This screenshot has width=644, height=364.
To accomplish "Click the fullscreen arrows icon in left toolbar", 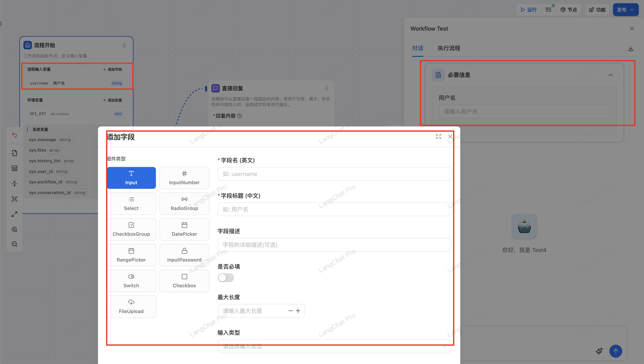I will tap(14, 214).
